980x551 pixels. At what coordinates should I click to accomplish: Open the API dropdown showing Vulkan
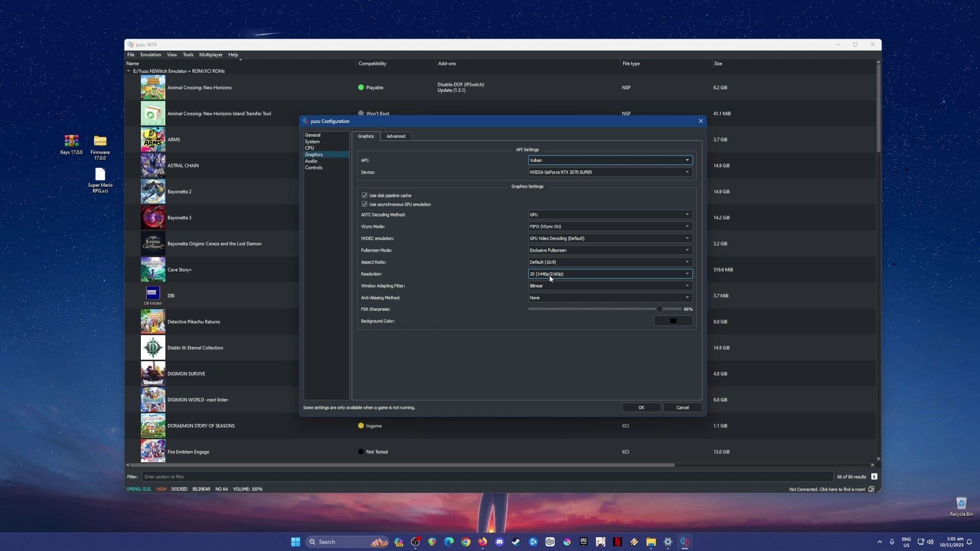610,160
